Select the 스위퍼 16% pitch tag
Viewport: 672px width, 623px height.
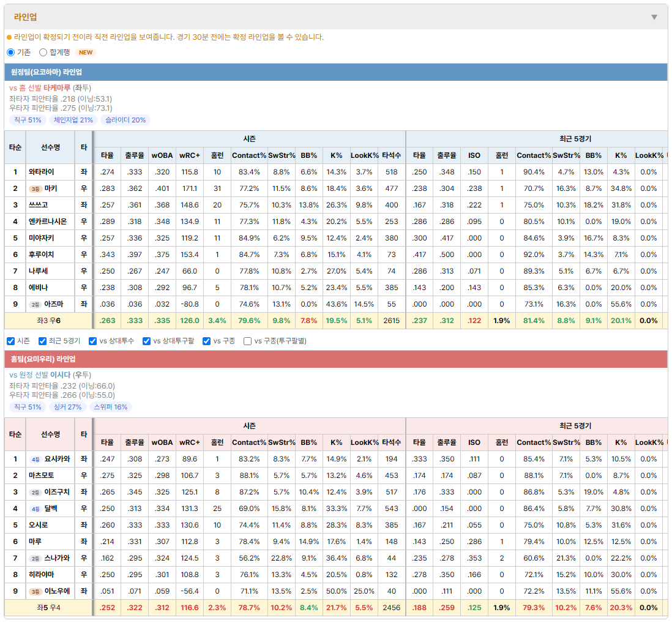click(111, 407)
